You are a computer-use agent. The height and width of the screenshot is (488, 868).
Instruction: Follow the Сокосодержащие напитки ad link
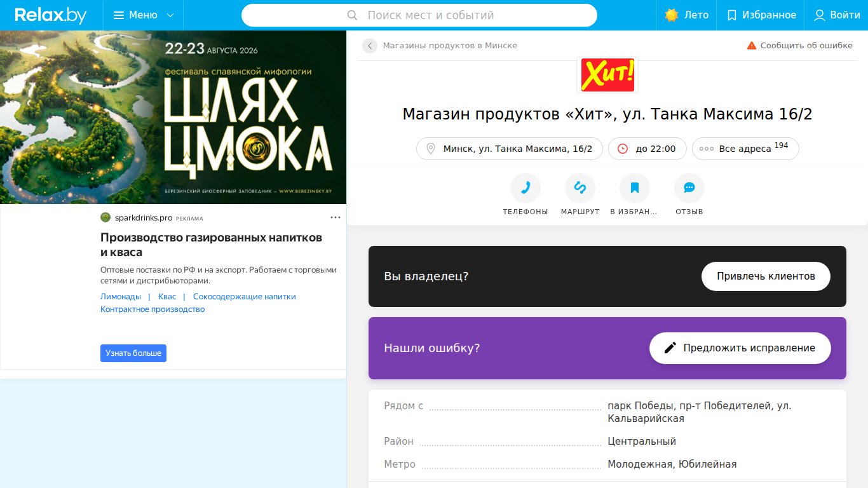tap(245, 297)
